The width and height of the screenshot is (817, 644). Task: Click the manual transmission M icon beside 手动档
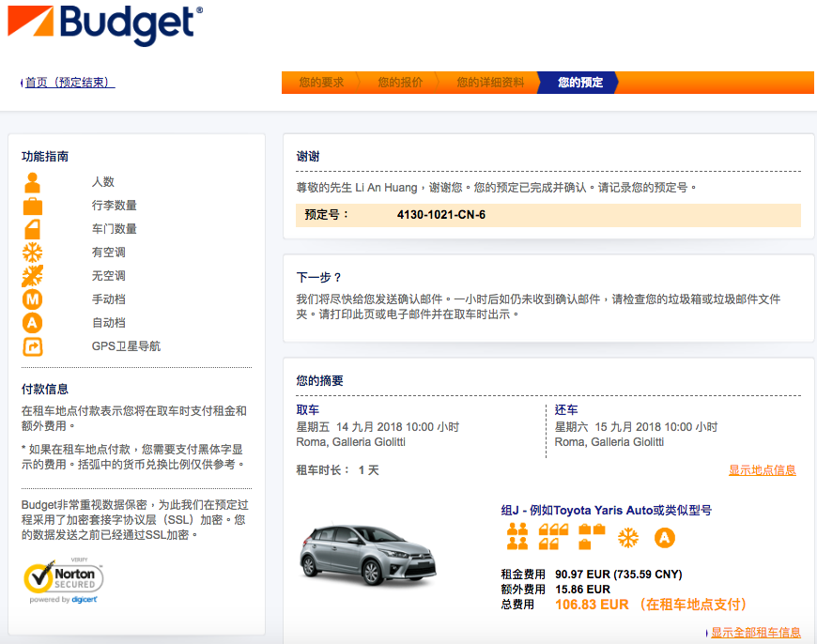click(33, 299)
